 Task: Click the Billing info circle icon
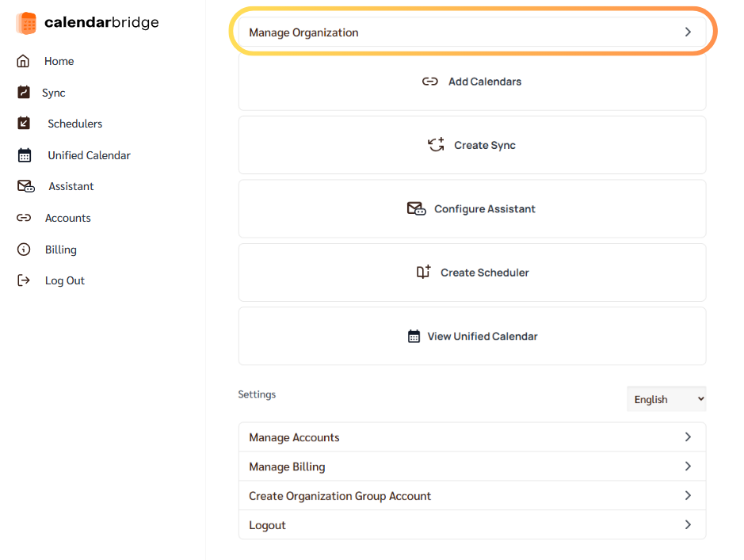tap(24, 250)
